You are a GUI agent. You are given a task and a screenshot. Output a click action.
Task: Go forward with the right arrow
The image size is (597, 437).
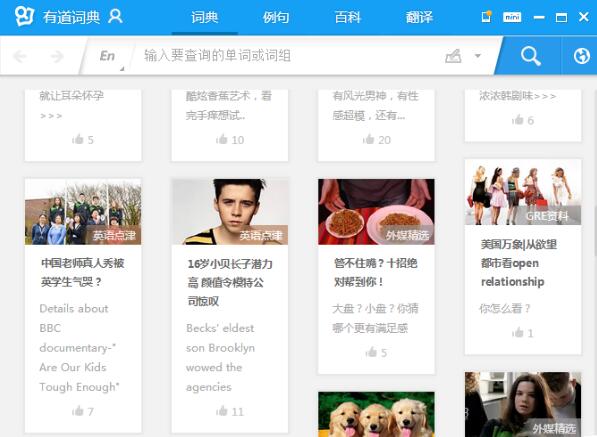pos(57,56)
